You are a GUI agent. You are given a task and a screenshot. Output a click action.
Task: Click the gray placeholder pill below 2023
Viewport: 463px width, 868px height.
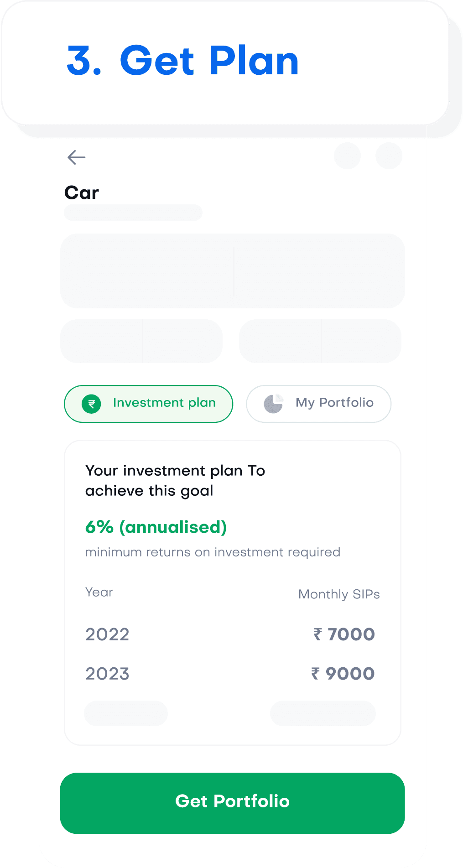(x=126, y=713)
